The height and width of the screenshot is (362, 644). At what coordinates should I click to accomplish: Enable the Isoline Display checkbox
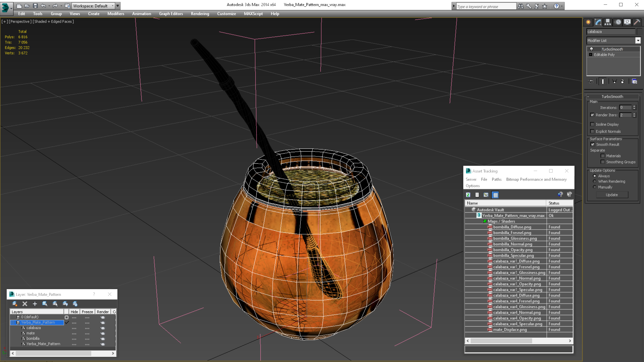592,124
